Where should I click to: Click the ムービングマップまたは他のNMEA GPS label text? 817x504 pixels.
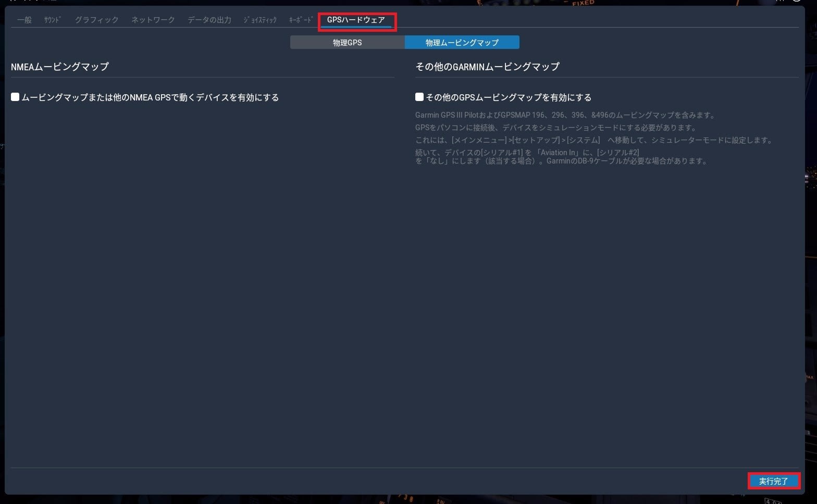point(150,97)
